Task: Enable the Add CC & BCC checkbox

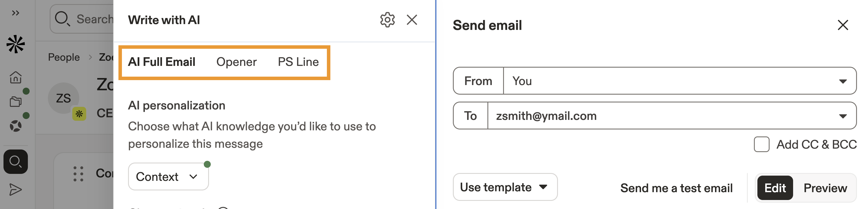Action: (x=761, y=144)
